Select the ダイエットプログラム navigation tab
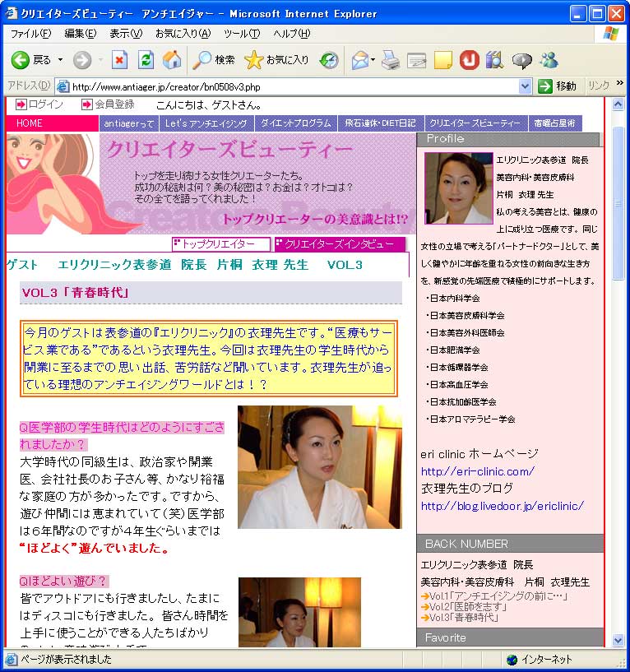 [295, 123]
